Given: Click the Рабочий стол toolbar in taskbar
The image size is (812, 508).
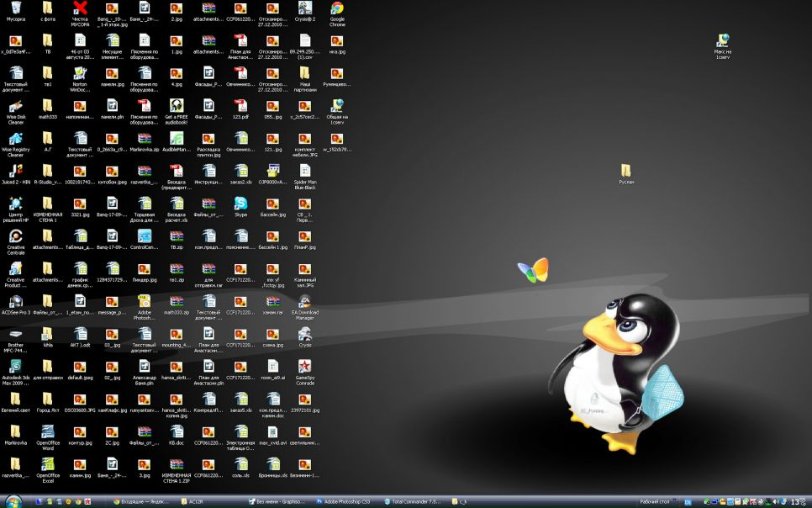Looking at the screenshot, I should [x=655, y=502].
